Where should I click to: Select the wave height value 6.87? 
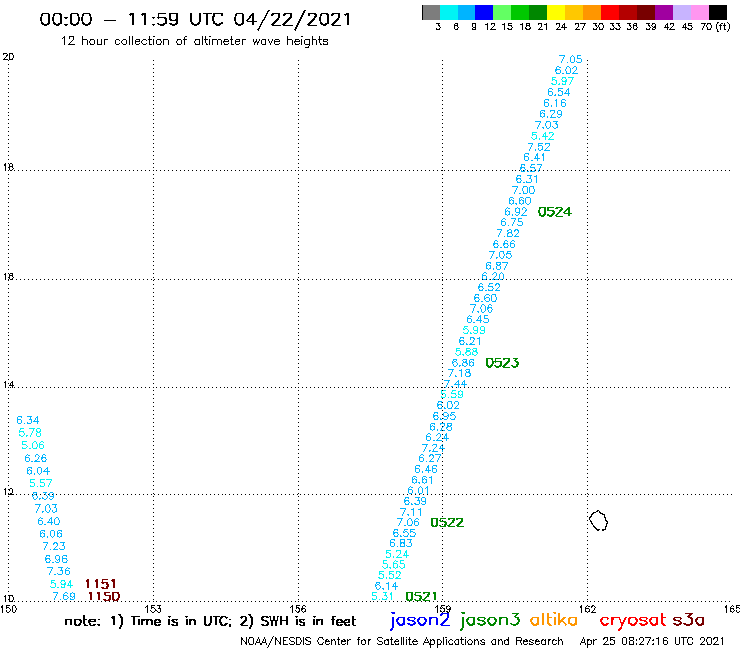(497, 266)
